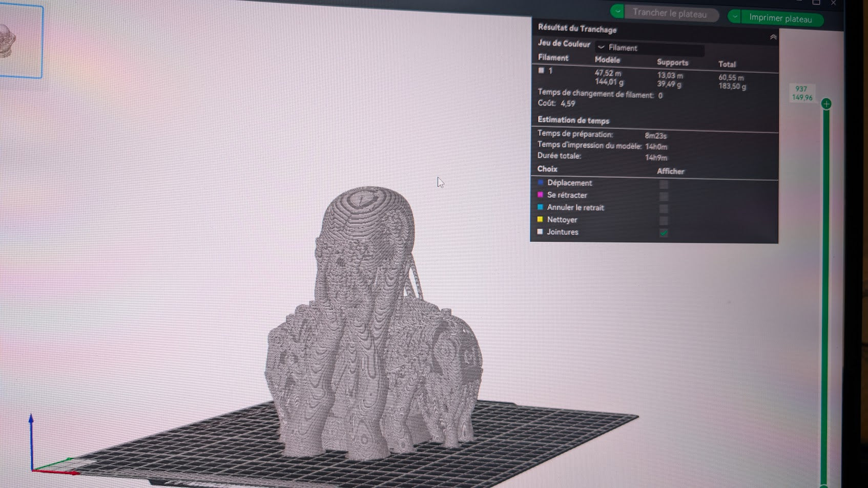Click the Supports column header

click(672, 62)
